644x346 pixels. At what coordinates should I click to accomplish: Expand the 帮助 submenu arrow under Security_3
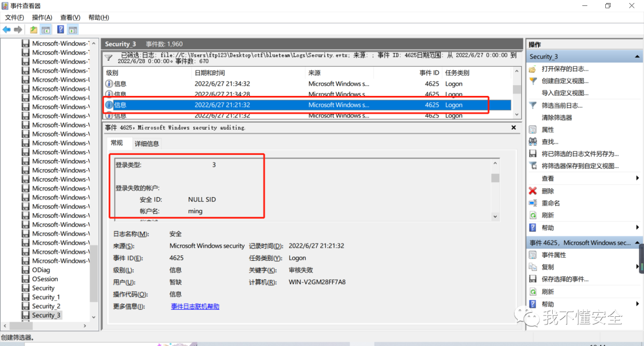click(637, 227)
